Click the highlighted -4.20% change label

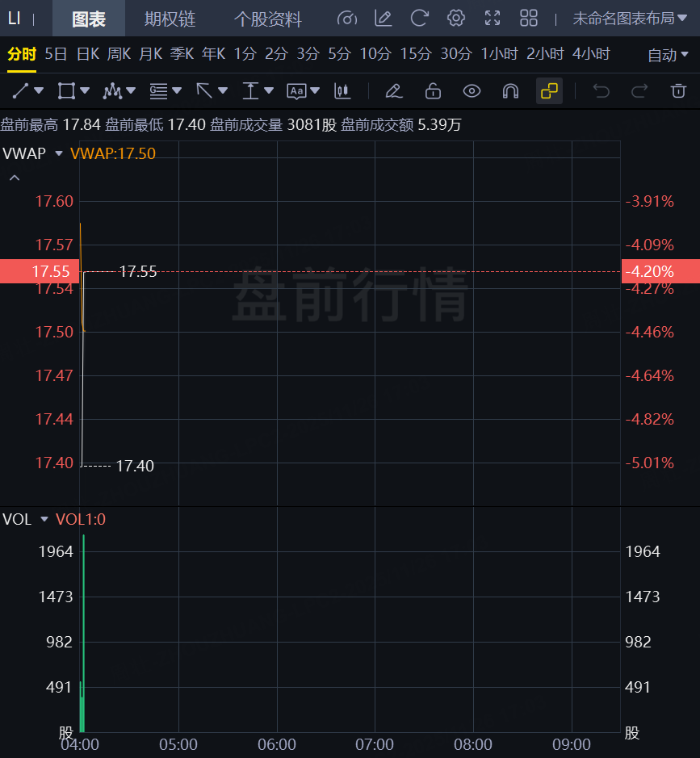point(660,271)
